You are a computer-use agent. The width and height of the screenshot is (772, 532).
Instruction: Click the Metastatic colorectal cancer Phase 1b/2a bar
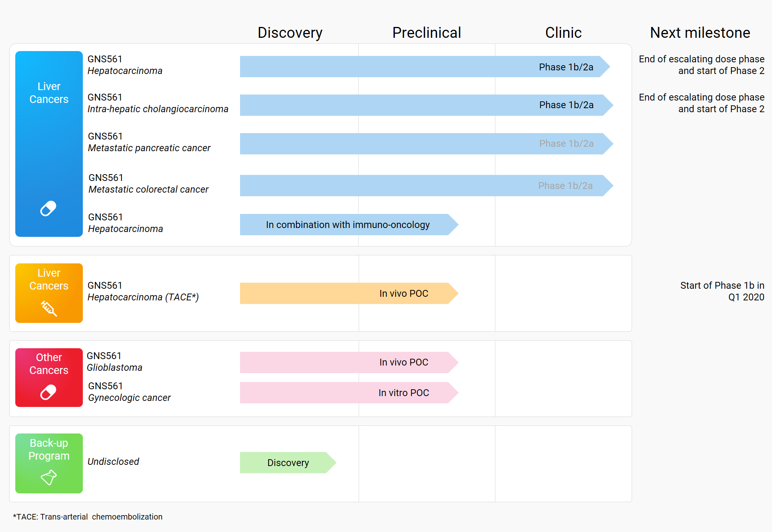click(x=427, y=185)
